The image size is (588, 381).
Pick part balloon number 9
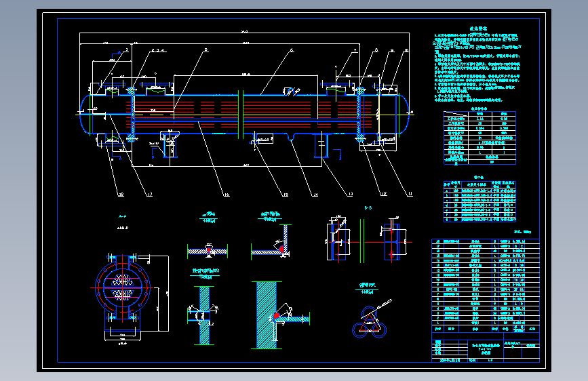tap(392, 50)
